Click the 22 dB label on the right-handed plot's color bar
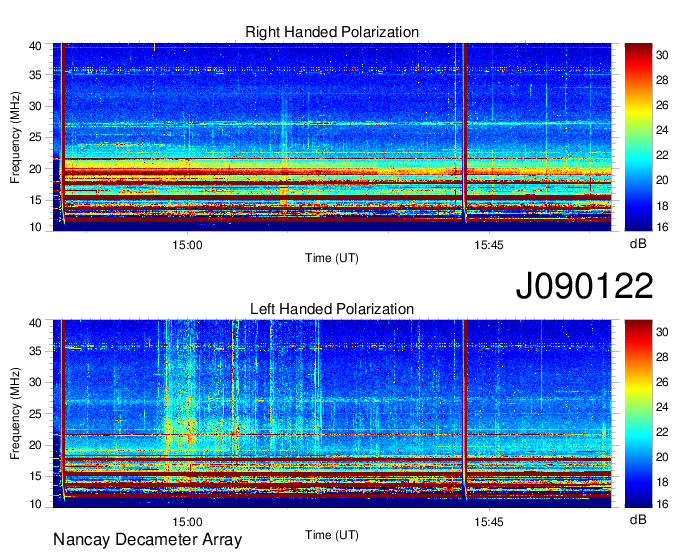This screenshot has width=680, height=552. point(662,155)
